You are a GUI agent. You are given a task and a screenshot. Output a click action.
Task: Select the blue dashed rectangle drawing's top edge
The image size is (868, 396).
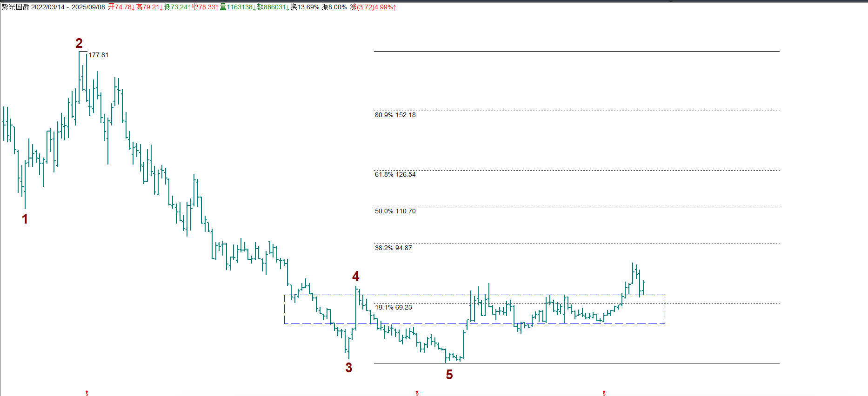(474, 295)
